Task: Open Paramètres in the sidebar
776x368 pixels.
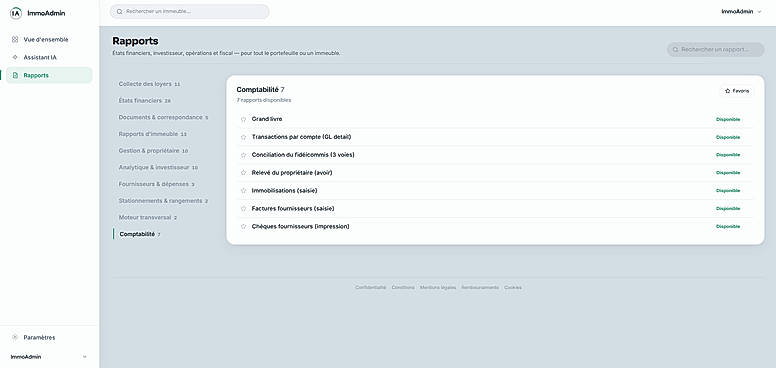Action: pos(49,337)
